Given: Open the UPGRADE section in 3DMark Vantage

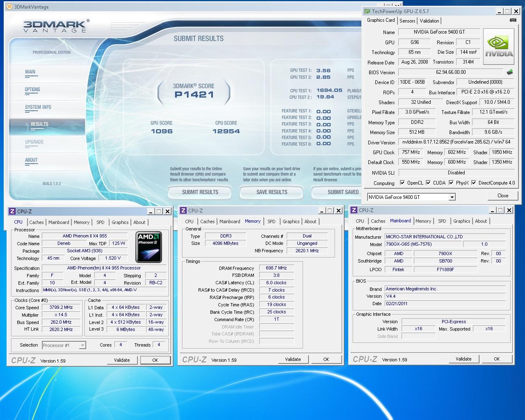Looking at the screenshot, I should 34,142.
